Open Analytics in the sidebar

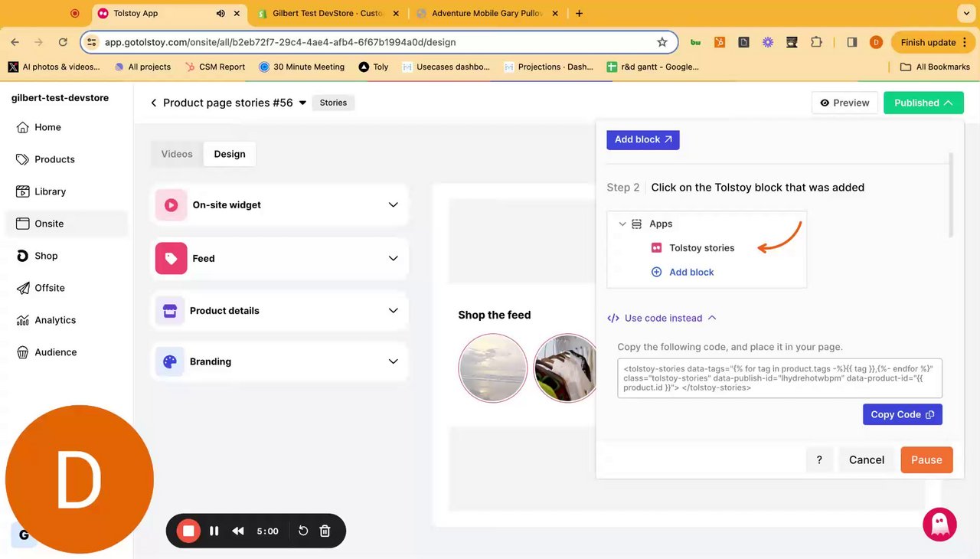click(x=67, y=320)
